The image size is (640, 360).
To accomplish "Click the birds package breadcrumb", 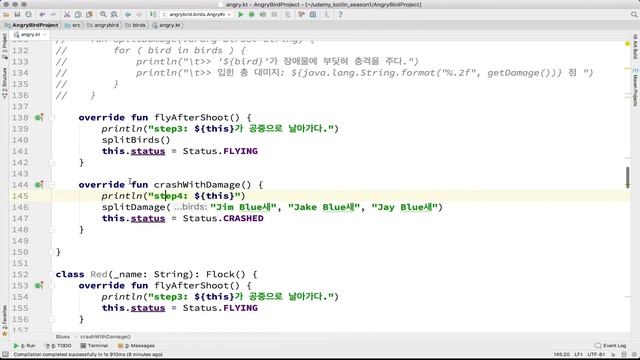I will coord(136,25).
